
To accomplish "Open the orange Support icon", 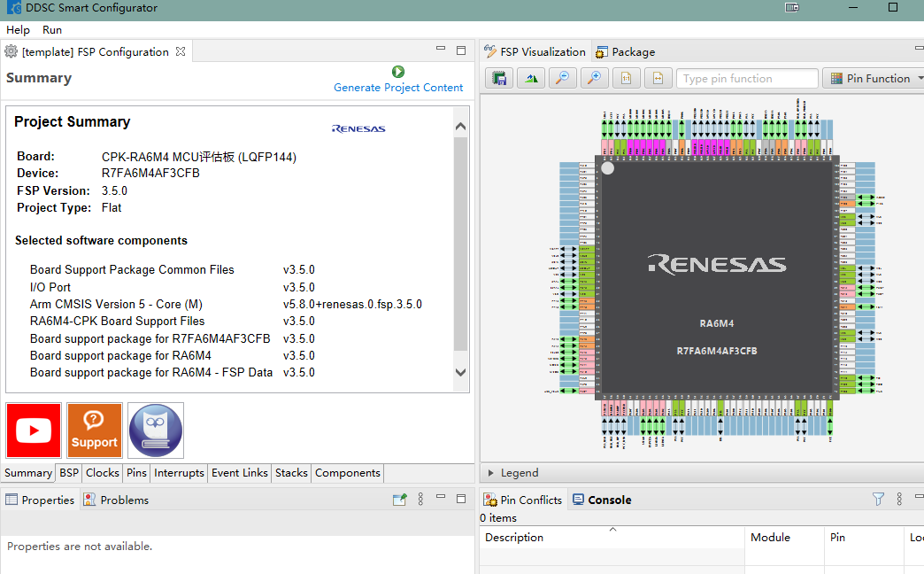I will point(95,430).
